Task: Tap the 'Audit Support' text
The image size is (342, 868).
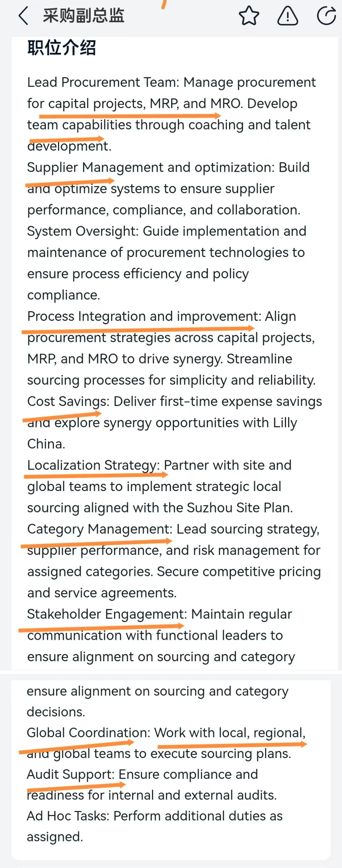Action: click(x=71, y=774)
